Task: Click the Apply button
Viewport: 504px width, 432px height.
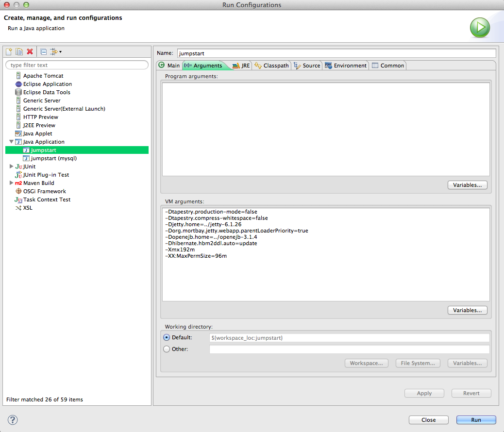Action: [424, 393]
